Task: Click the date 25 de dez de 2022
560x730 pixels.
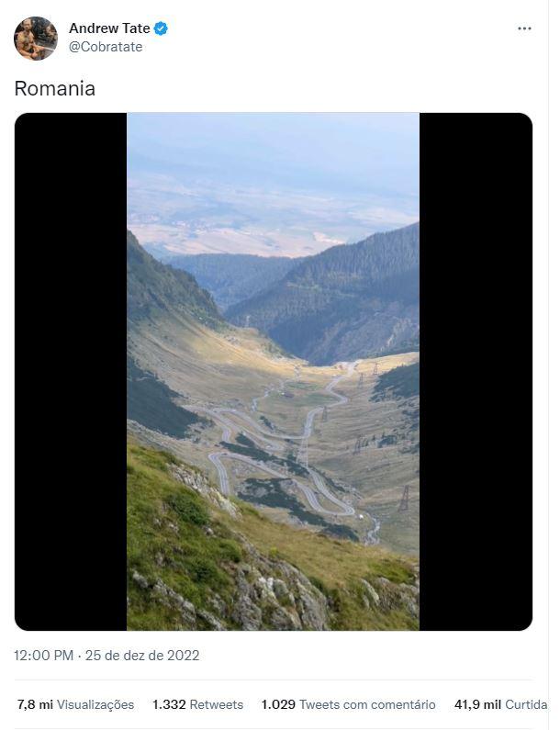Action: 142,656
